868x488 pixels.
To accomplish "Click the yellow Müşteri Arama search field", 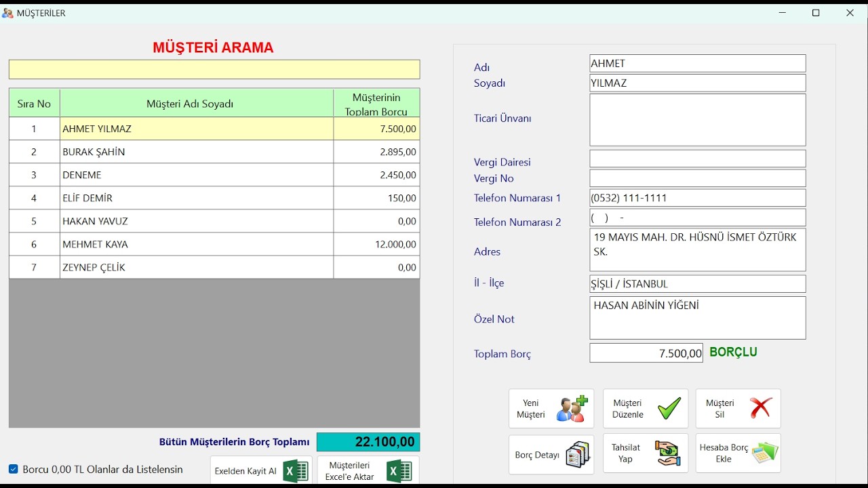I will coord(214,69).
